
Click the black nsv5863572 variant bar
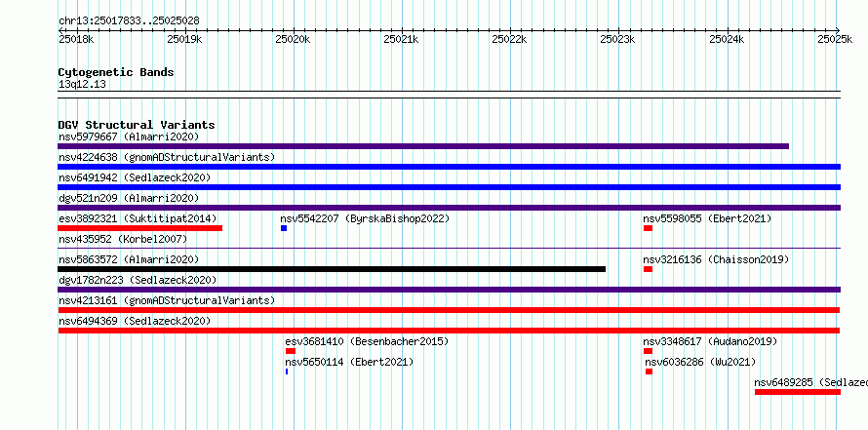[x=332, y=269]
